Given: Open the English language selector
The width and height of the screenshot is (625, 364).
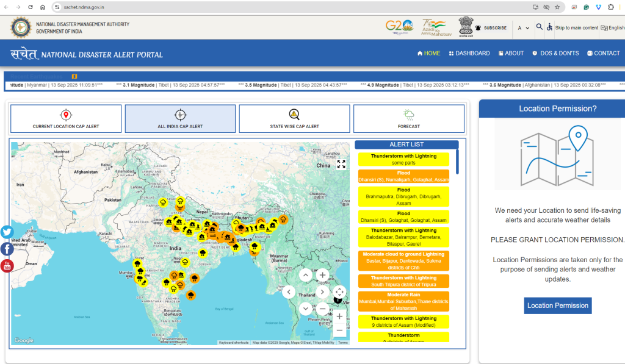Looking at the screenshot, I should coord(613,28).
